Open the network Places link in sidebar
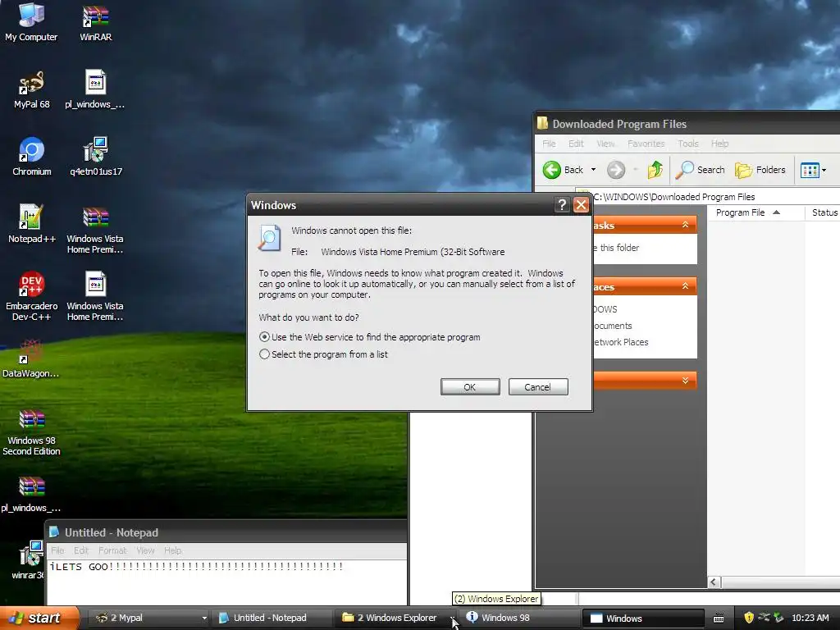The height and width of the screenshot is (630, 840). 621,342
